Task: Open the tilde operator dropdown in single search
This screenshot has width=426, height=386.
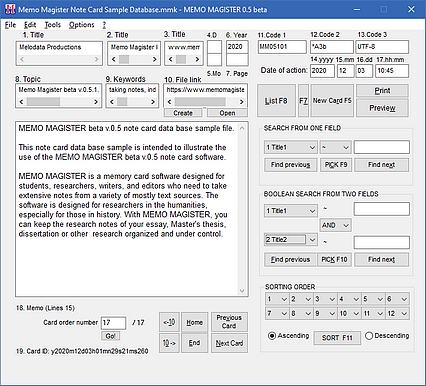Action: pyautogui.click(x=335, y=147)
